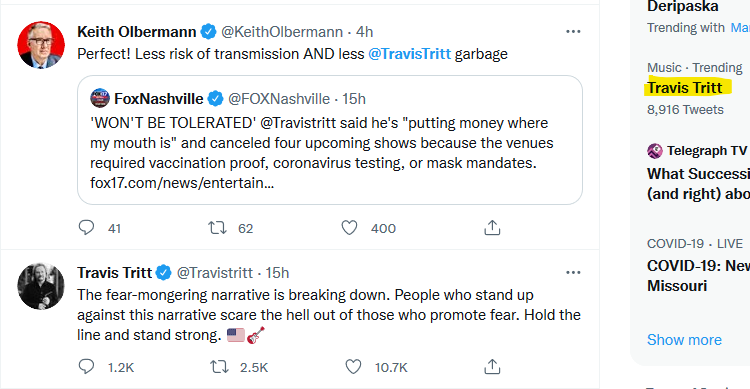Like Keith Olbermann's tweet
750x389 pixels.
(x=349, y=228)
